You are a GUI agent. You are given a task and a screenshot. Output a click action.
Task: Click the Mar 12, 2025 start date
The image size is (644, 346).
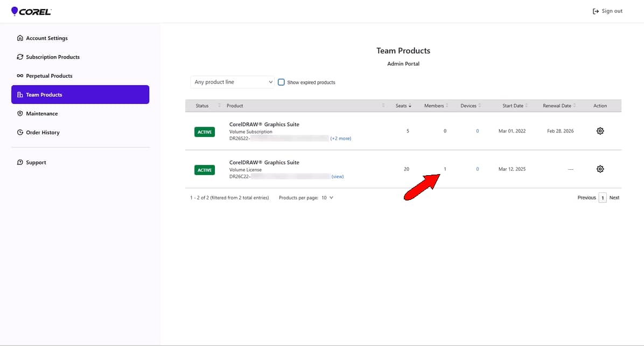coord(512,169)
